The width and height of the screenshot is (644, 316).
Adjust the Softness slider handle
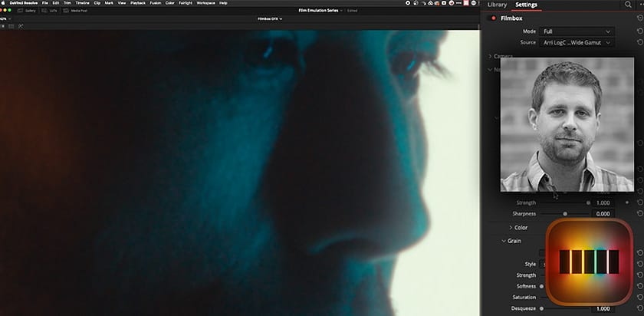(542, 286)
